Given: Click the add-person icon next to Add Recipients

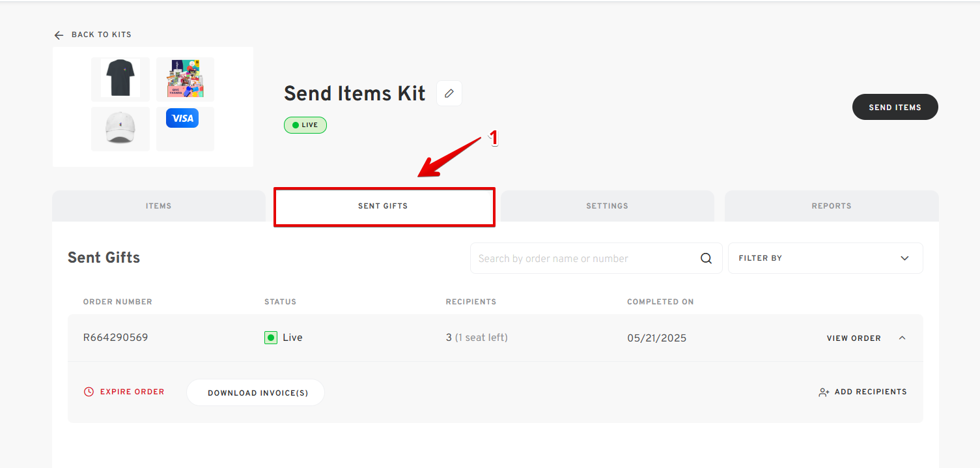Looking at the screenshot, I should pyautogui.click(x=824, y=392).
